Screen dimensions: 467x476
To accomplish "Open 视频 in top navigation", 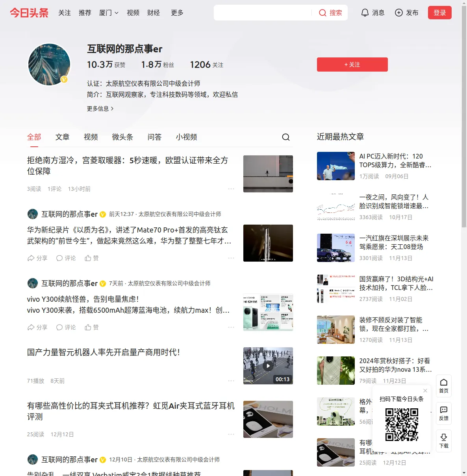I will [x=133, y=13].
